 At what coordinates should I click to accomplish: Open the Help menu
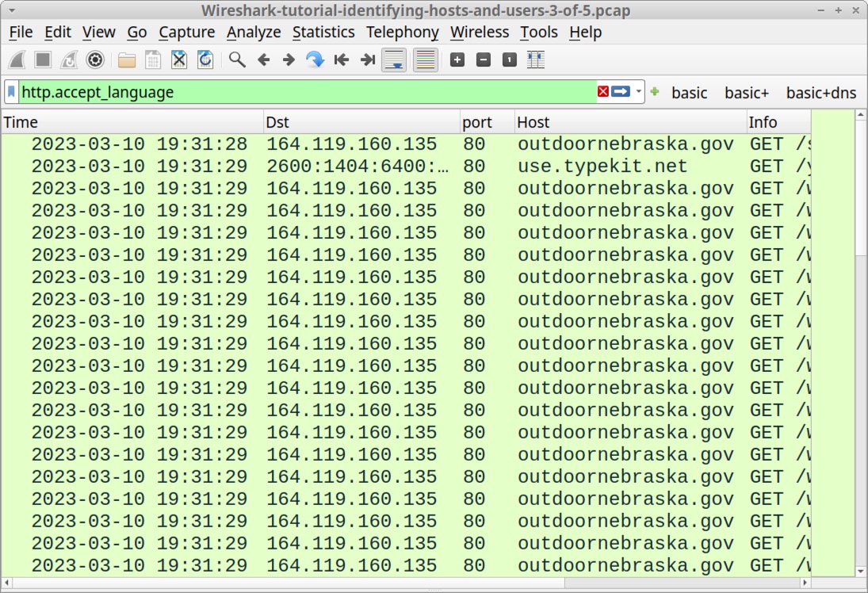pyautogui.click(x=585, y=33)
